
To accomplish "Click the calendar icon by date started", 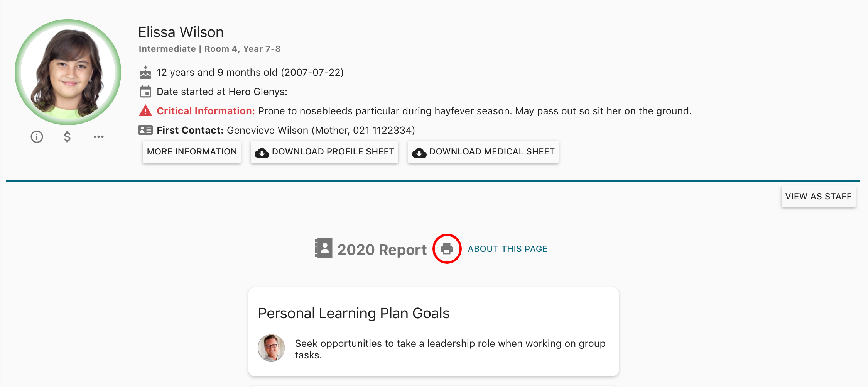I will pyautogui.click(x=145, y=92).
